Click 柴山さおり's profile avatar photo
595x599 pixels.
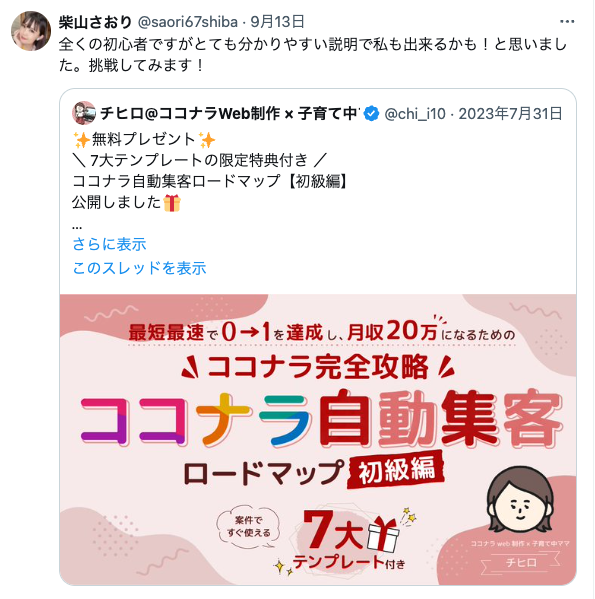tap(31, 31)
